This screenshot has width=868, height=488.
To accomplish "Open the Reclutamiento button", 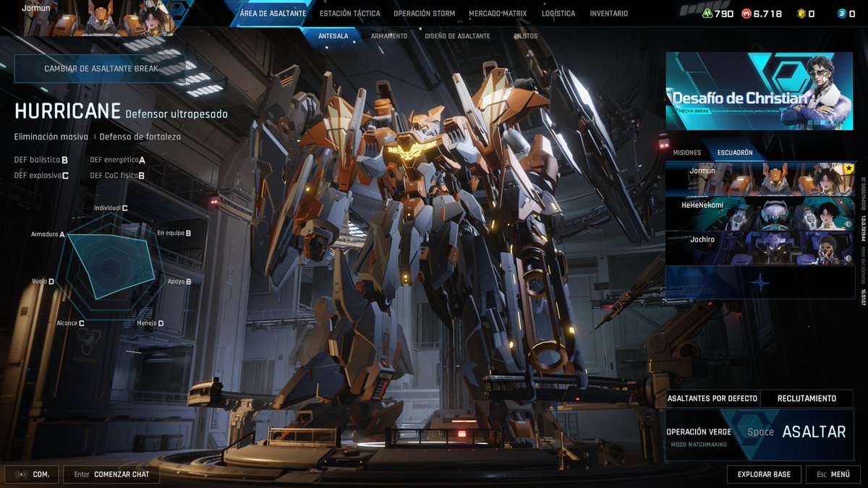I will [x=807, y=398].
